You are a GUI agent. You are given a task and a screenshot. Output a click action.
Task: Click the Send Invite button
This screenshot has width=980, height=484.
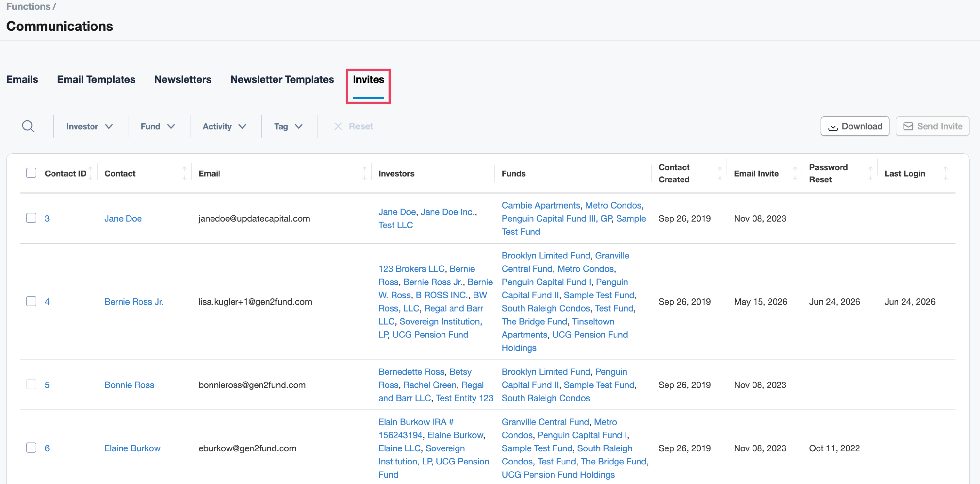(x=932, y=126)
